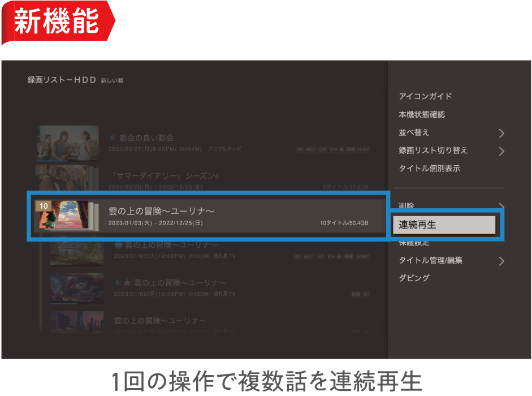
Task: Open アイコンガイド menu entry
Action: click(x=425, y=96)
